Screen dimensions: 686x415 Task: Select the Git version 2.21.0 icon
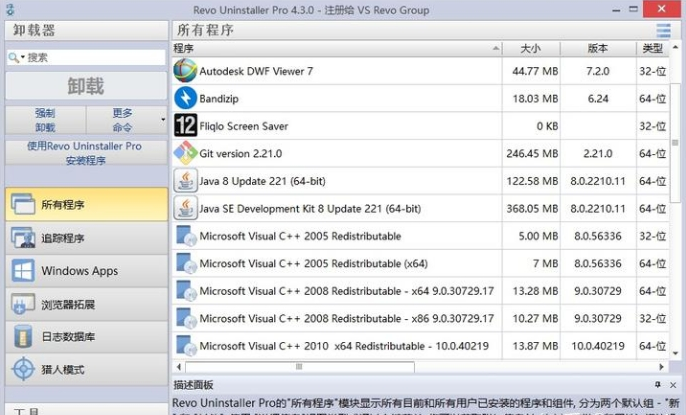coord(185,153)
